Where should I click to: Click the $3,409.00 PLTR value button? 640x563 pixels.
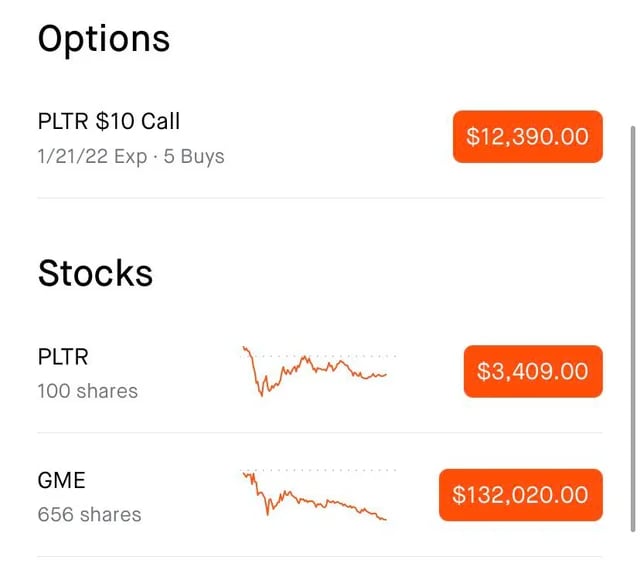[532, 372]
